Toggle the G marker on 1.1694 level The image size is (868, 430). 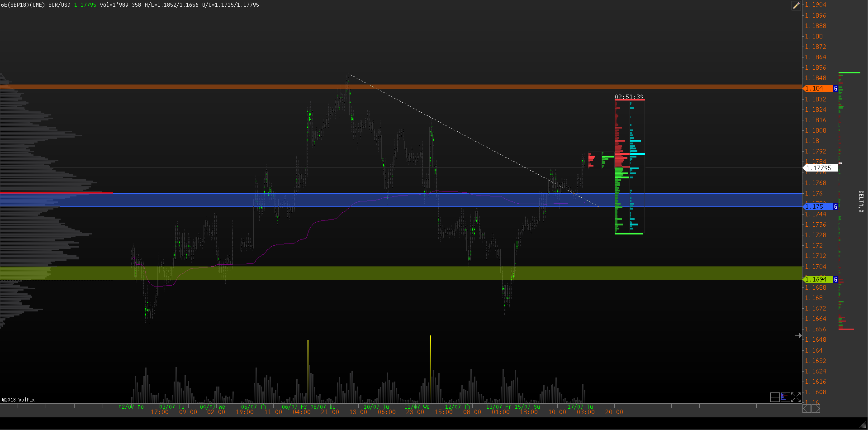(835, 280)
